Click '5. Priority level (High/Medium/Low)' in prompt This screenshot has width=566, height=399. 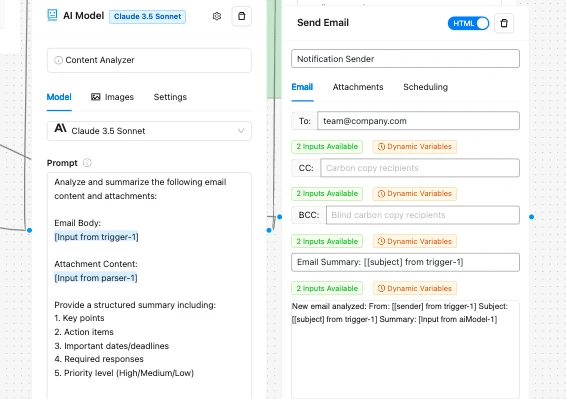(x=124, y=373)
